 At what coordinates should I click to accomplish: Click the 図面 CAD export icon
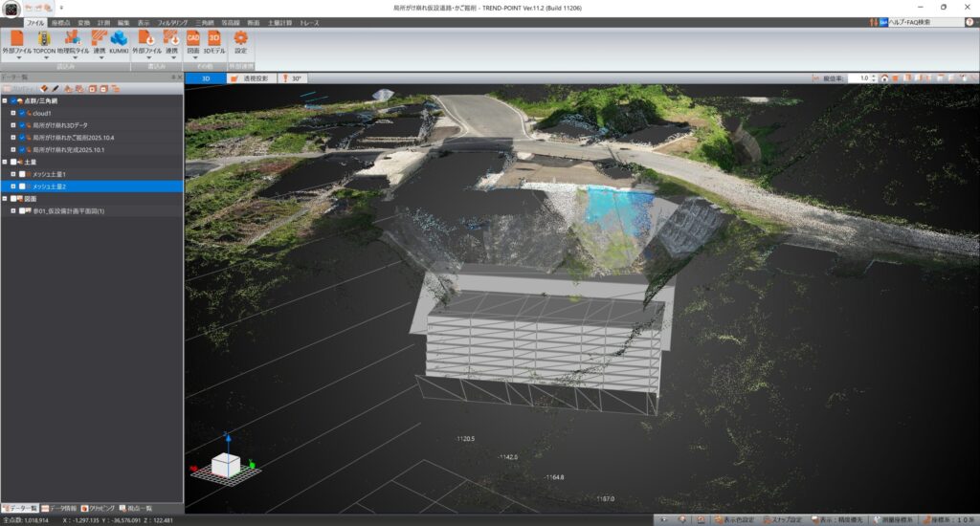192,38
